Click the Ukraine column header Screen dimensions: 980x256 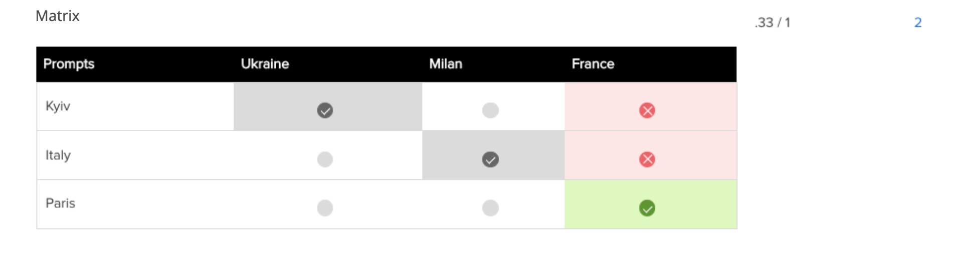pyautogui.click(x=265, y=64)
